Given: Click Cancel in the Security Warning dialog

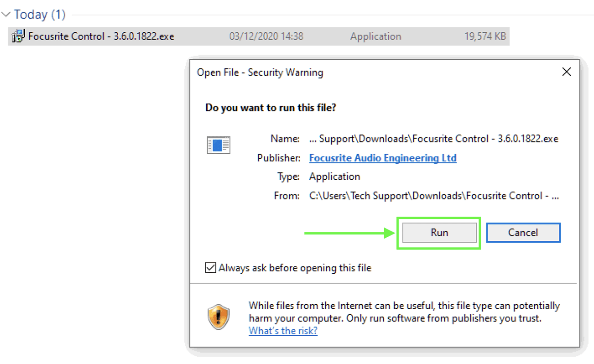Looking at the screenshot, I should point(523,233).
